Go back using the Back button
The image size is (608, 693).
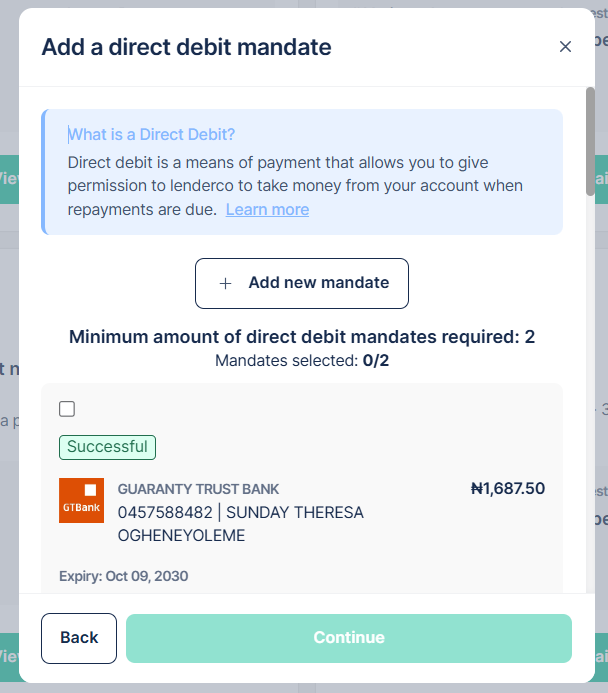[79, 638]
